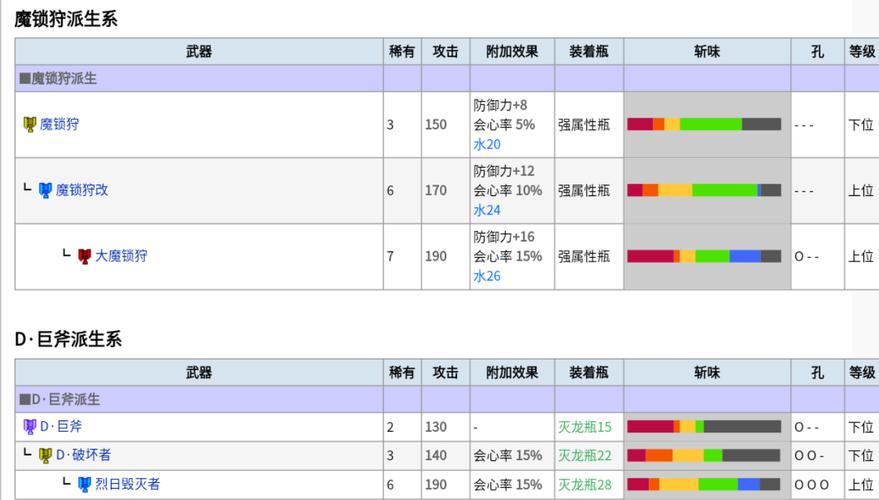Click the 会心率 5% text
Viewport: 879px width, 500px height.
point(504,124)
